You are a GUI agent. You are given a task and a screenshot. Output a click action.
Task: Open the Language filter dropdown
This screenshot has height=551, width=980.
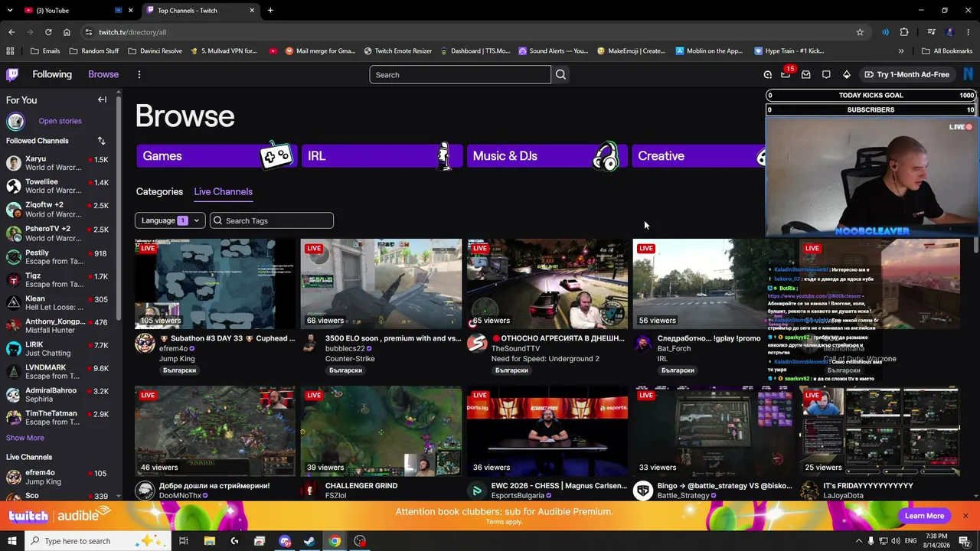coord(170,220)
